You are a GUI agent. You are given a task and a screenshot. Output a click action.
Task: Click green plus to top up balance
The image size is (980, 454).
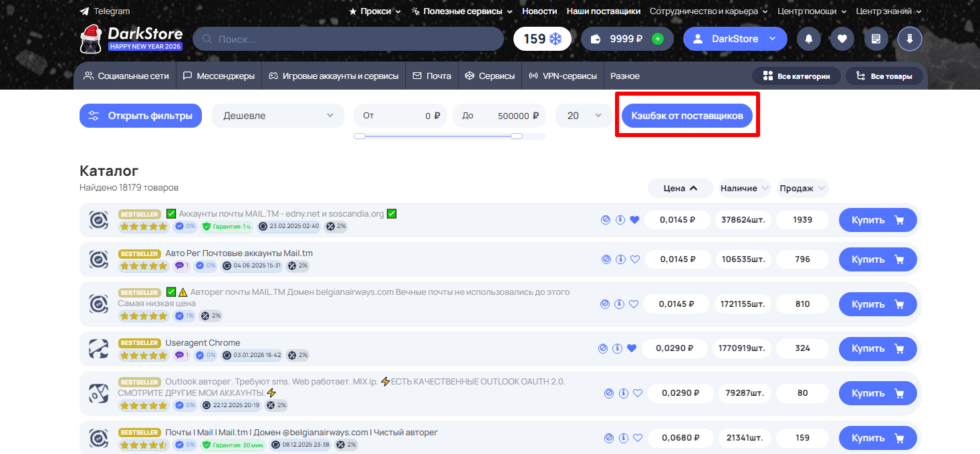coord(658,39)
